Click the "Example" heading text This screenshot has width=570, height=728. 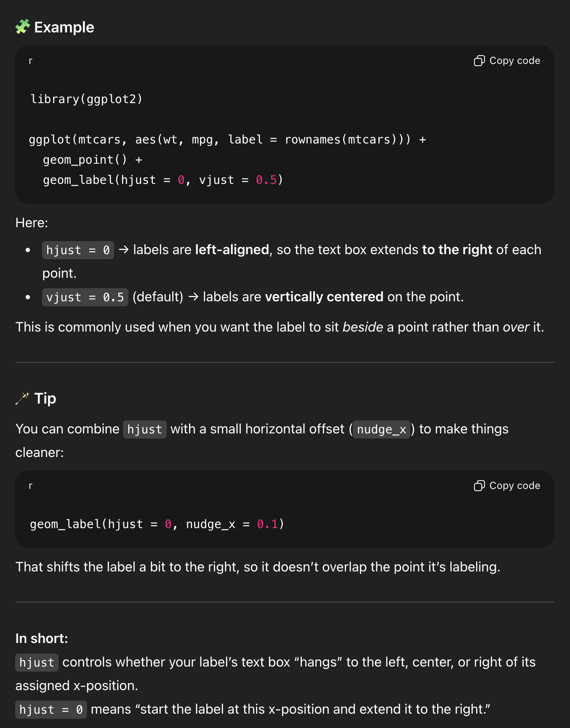(64, 27)
